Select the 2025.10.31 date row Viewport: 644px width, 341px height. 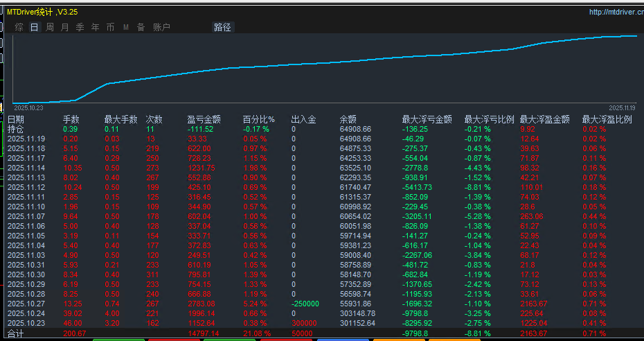pos(26,265)
